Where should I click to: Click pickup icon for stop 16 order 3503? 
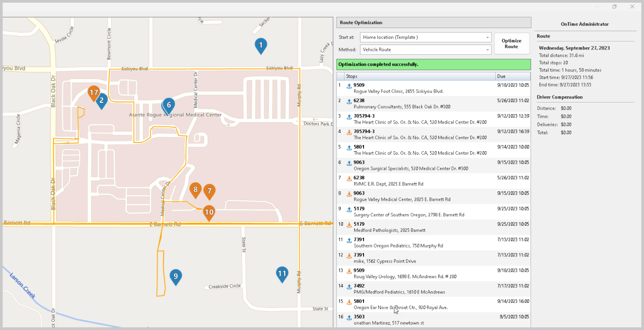click(x=349, y=318)
